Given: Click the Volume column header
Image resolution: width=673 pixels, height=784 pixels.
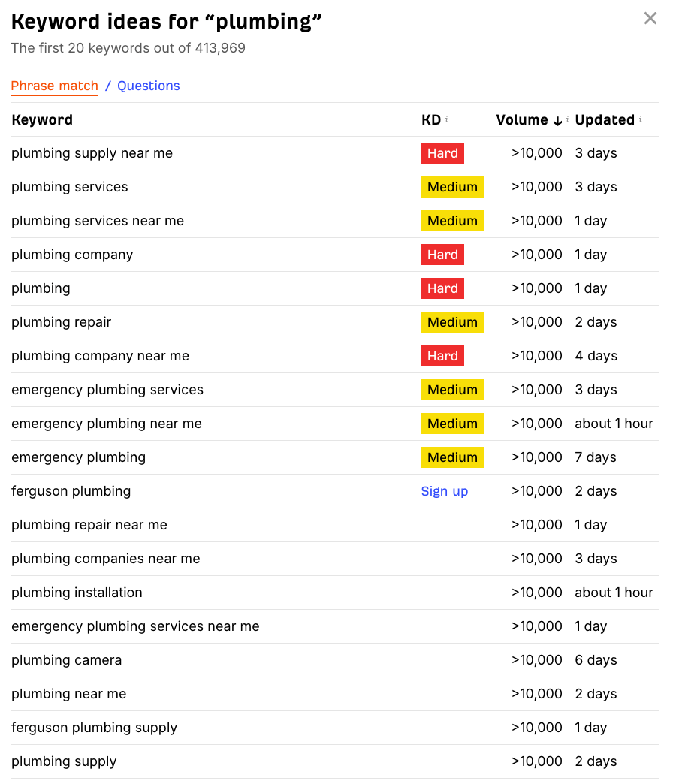Looking at the screenshot, I should pos(521,119).
